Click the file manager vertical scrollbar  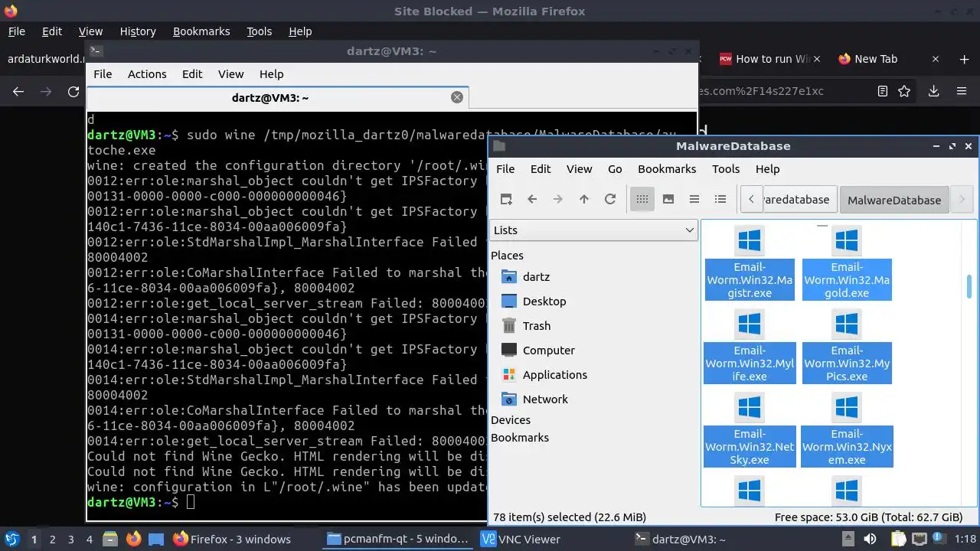tap(969, 287)
